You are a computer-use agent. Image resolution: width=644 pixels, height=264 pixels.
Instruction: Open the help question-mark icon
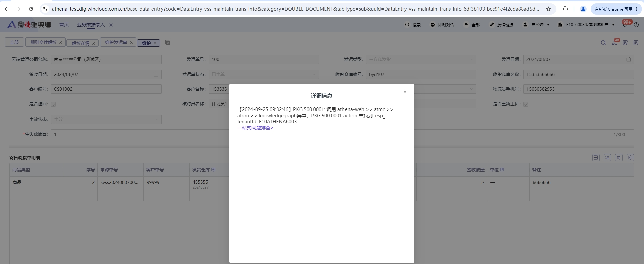(x=636, y=25)
